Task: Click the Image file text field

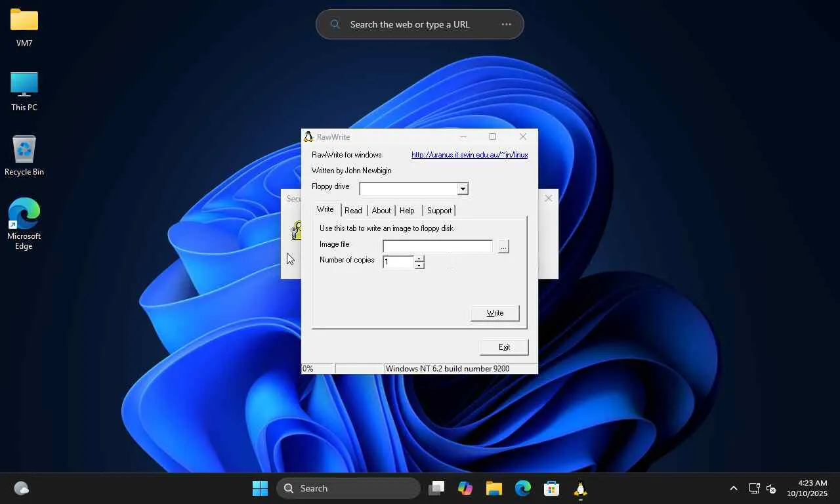Action: click(x=438, y=246)
